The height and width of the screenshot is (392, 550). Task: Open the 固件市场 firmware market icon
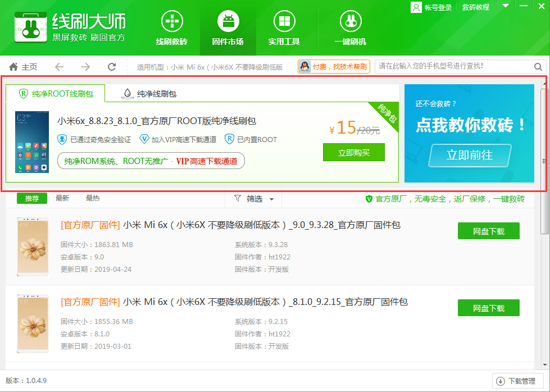(x=228, y=22)
